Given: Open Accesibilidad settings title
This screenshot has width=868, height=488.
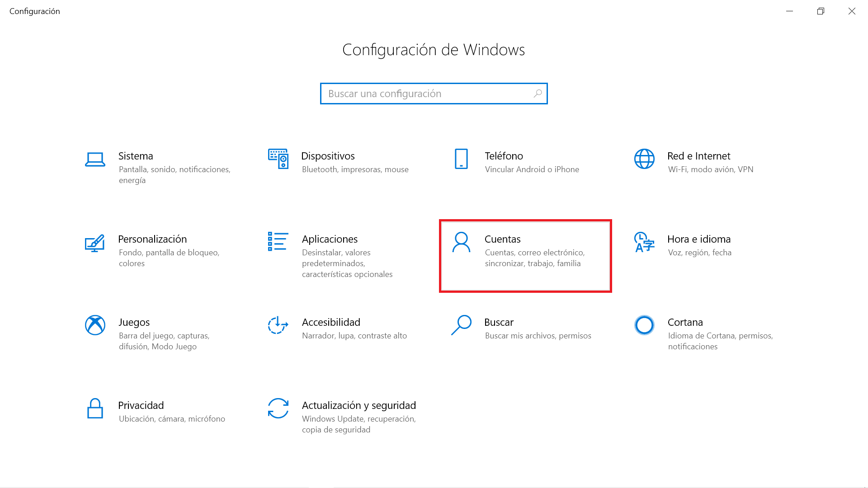Looking at the screenshot, I should [331, 322].
